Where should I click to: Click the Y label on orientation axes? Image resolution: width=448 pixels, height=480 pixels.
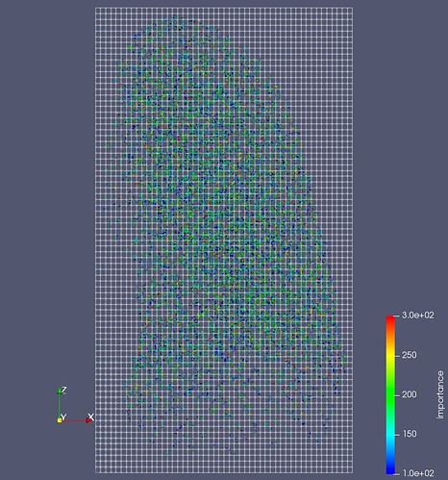coord(63,417)
